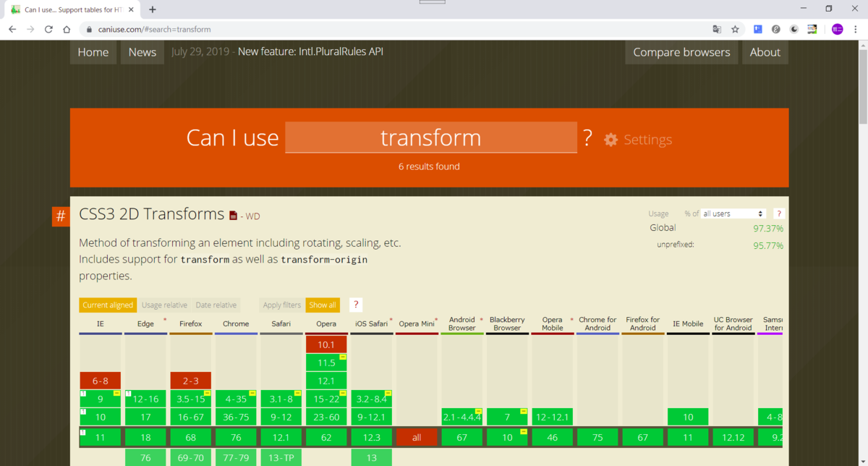
Task: Click the orange # permalink icon
Action: [x=61, y=216]
